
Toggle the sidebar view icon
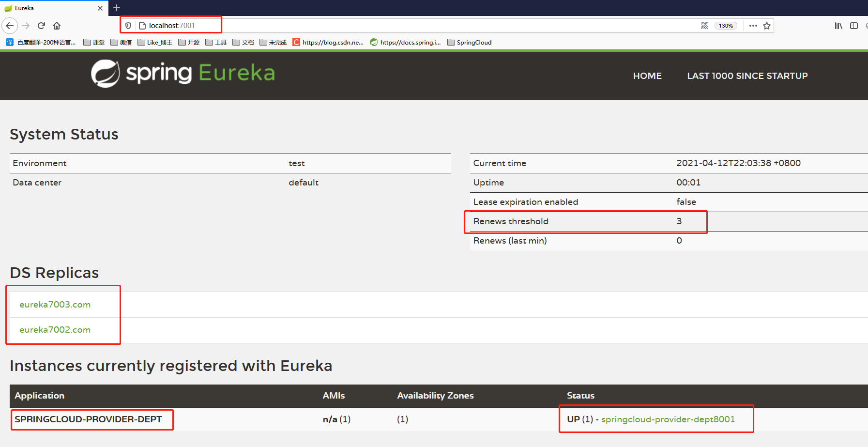click(x=854, y=26)
